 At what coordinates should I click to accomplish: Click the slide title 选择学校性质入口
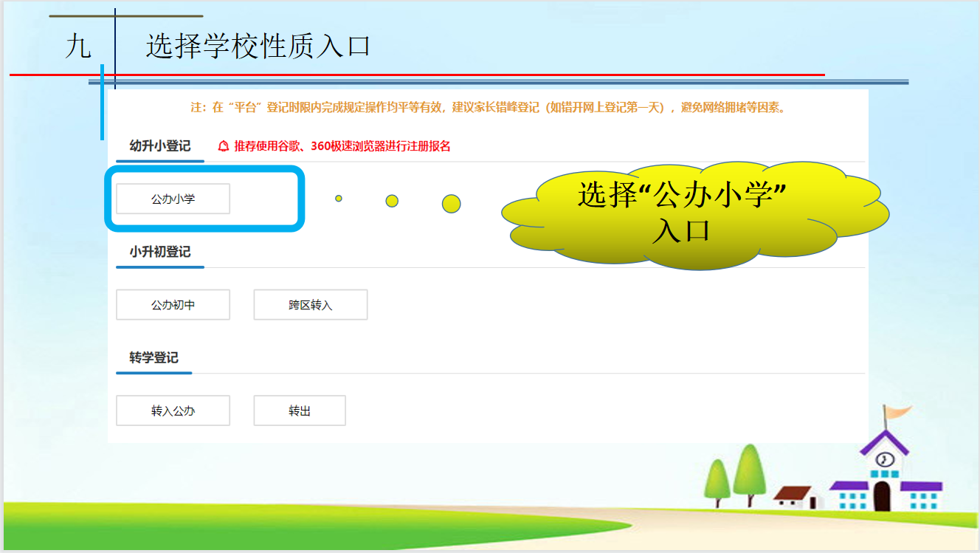[258, 47]
